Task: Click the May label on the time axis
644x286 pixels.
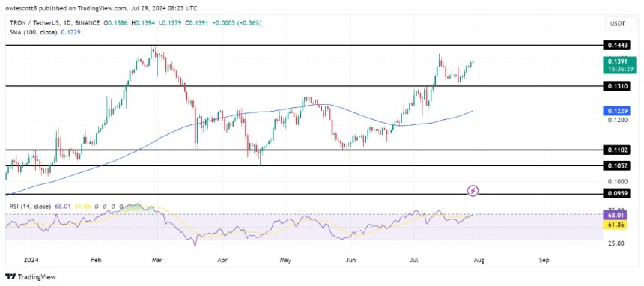Action: point(286,260)
